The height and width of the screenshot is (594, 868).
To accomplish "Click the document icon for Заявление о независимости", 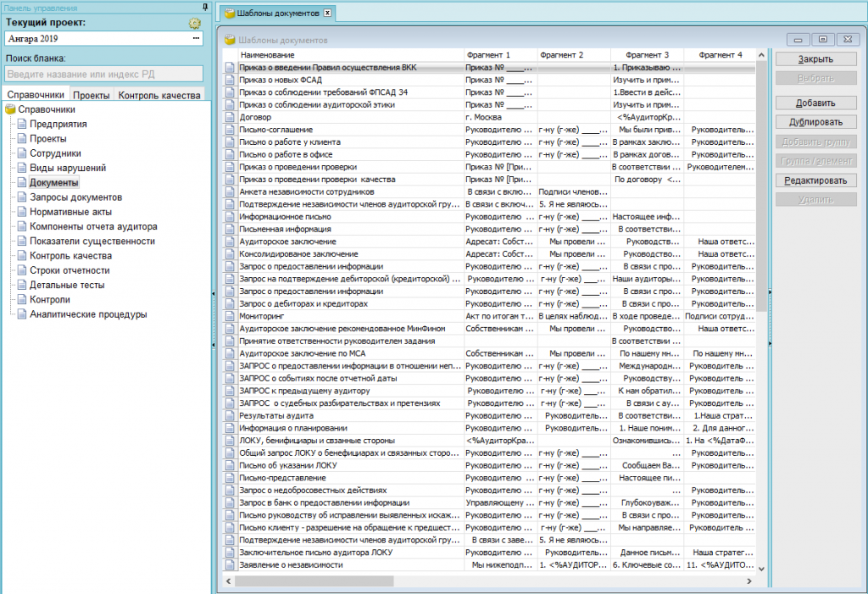I will pos(230,564).
